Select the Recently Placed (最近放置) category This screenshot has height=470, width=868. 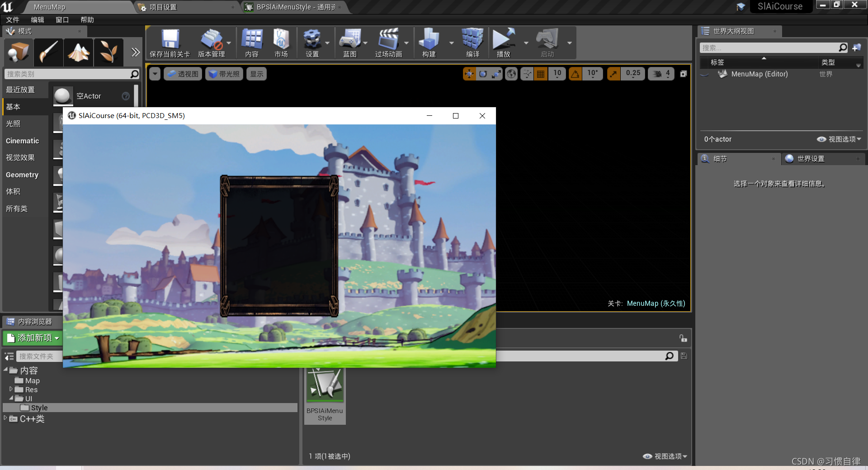coord(25,90)
